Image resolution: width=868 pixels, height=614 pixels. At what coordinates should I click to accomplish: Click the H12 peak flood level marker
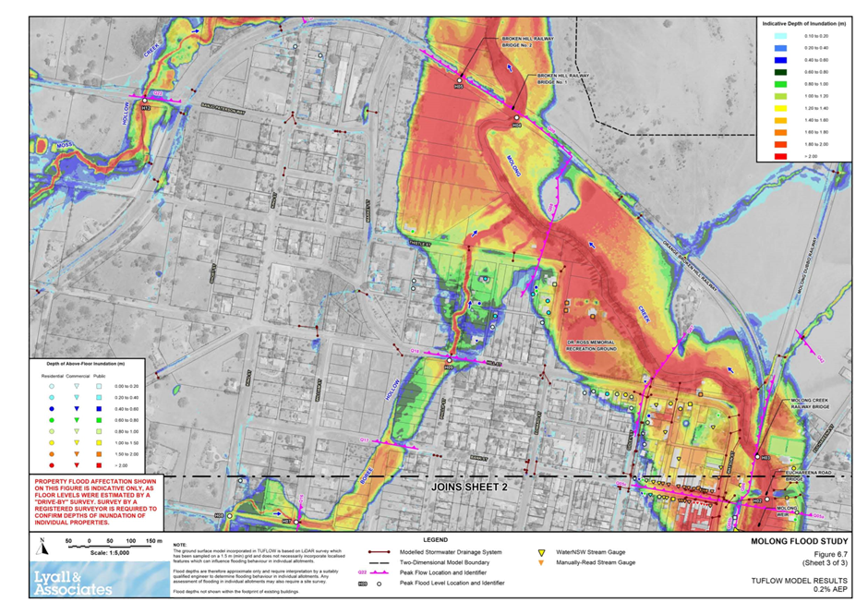coord(145,101)
